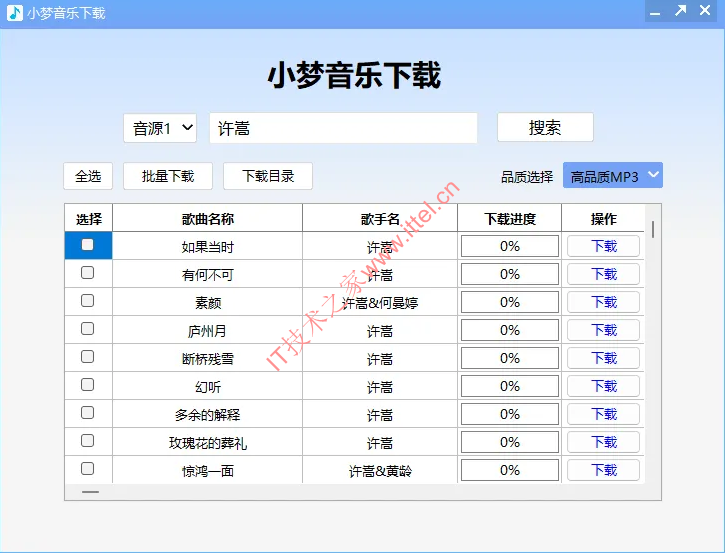Select the song title cell 素颜

[208, 302]
